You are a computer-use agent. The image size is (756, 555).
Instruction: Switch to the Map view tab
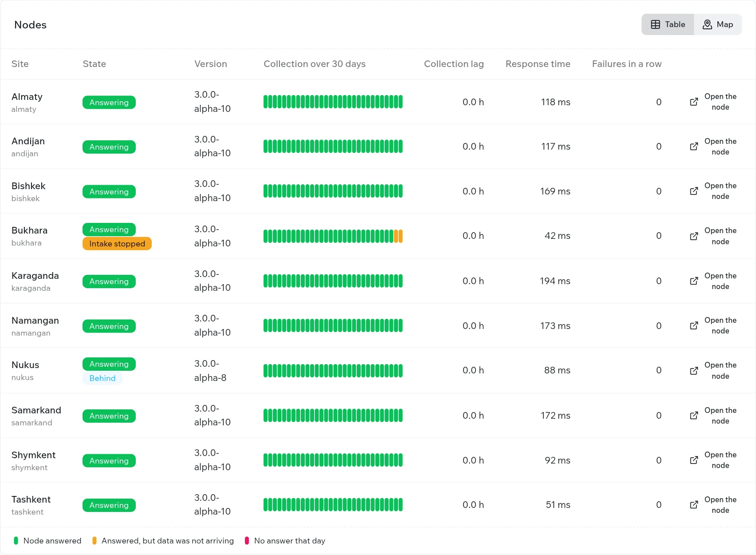718,24
